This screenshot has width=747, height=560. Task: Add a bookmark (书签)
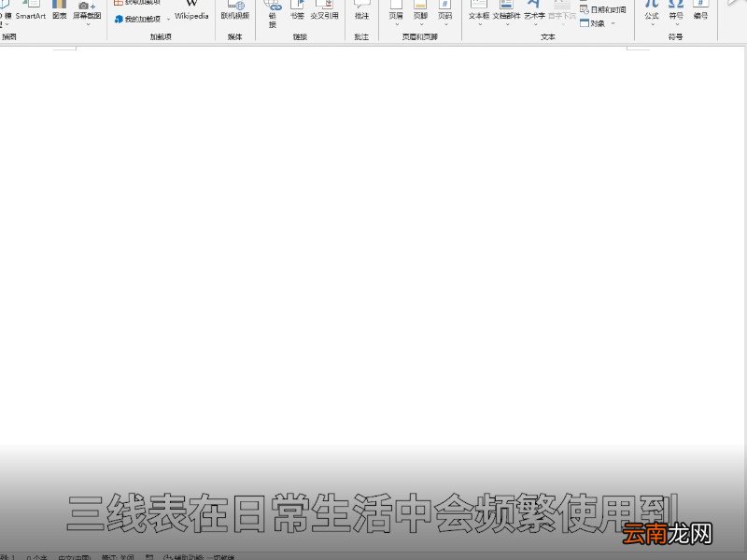[297, 10]
